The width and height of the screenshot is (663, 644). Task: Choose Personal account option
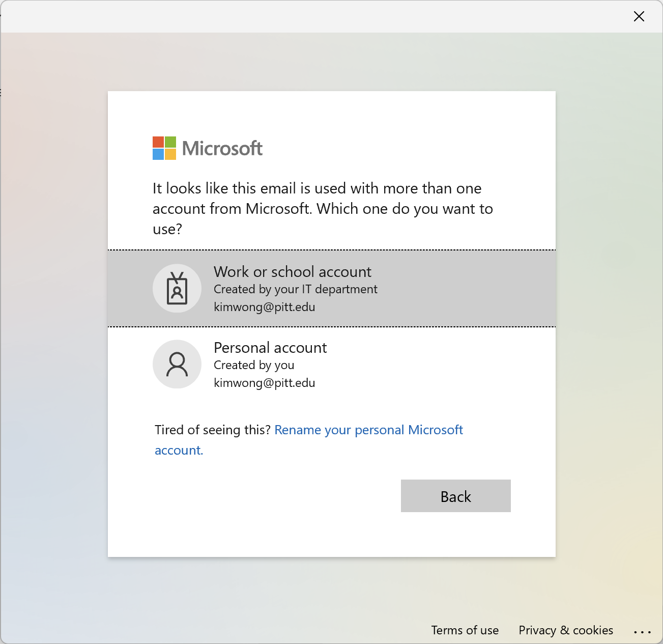tap(332, 365)
